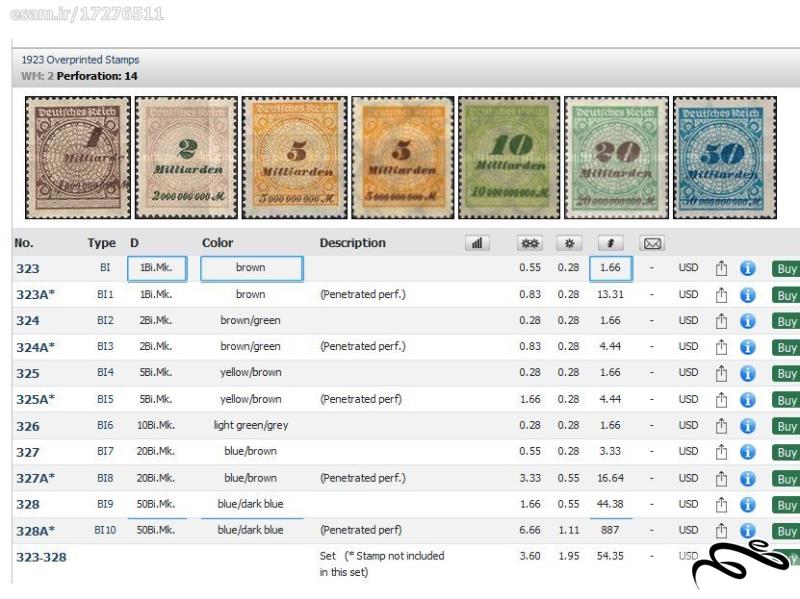This screenshot has width=800, height=599.
Task: Click Buy button for stamp 323
Action: click(786, 269)
